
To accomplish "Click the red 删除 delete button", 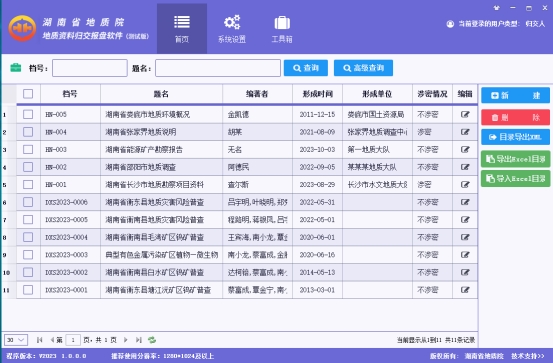I will pos(515,117).
